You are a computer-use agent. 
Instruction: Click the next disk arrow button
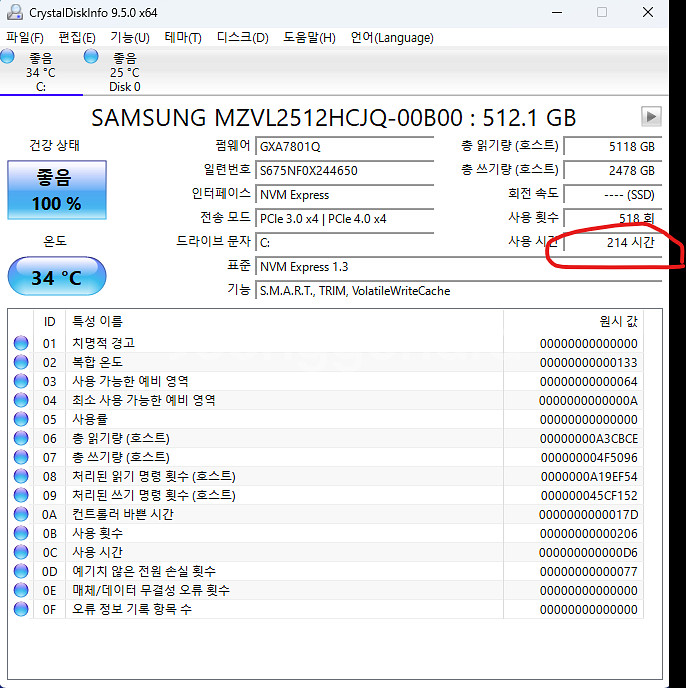pyautogui.click(x=651, y=117)
